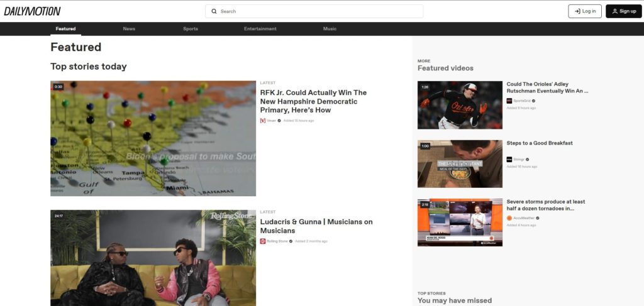Select the Entertainment tab
This screenshot has height=306, width=644.
click(x=260, y=29)
